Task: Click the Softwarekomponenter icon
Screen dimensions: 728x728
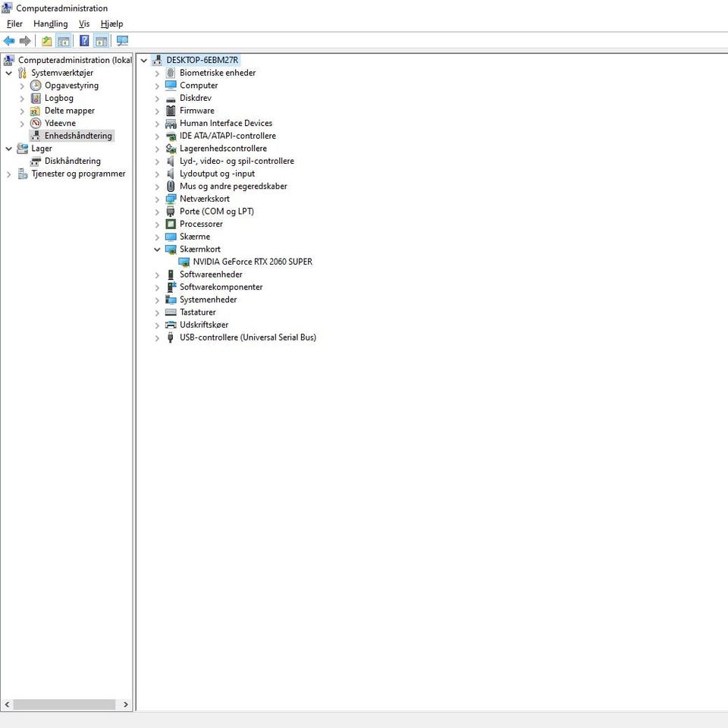Action: [171, 287]
